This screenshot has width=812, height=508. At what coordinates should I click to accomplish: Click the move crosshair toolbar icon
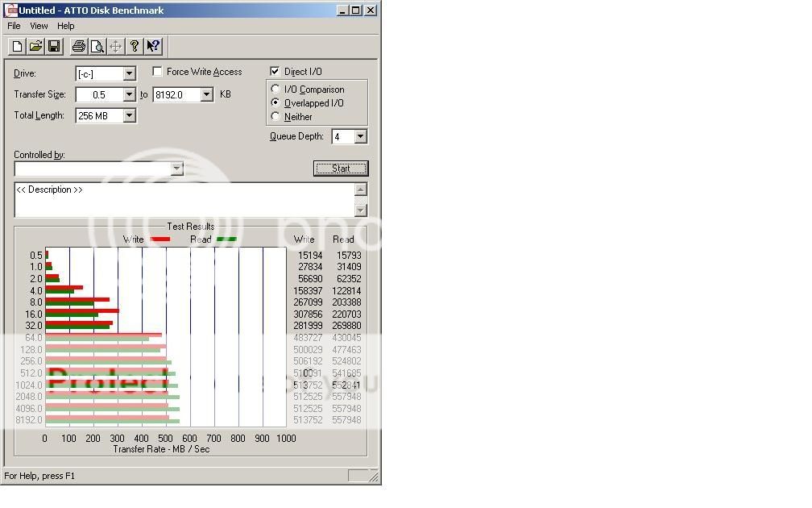click(115, 47)
